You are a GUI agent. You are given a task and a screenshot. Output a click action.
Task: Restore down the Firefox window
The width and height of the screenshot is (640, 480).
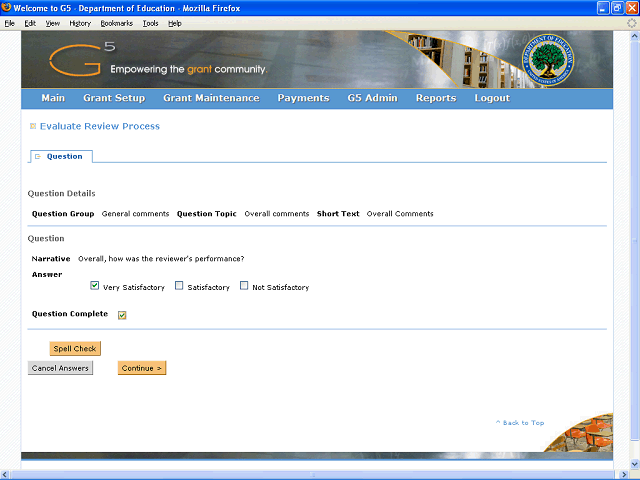tap(618, 8)
